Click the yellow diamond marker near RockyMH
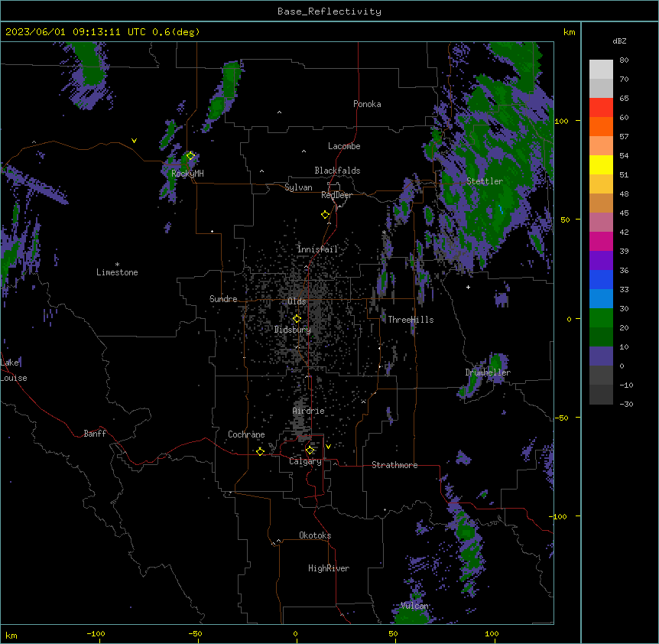This screenshot has height=644, width=659. (x=190, y=156)
